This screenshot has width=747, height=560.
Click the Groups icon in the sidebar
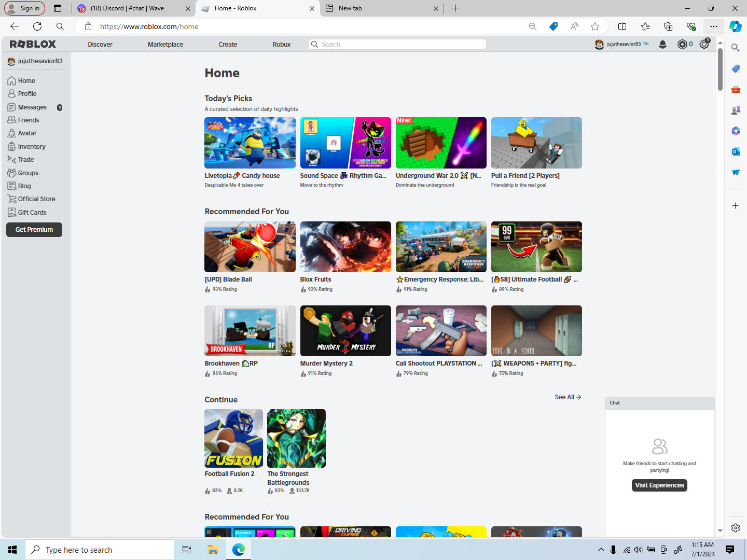(x=11, y=173)
